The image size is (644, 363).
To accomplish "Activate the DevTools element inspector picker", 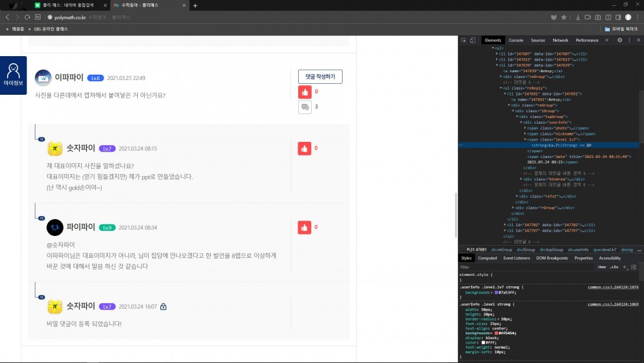I will pos(464,40).
